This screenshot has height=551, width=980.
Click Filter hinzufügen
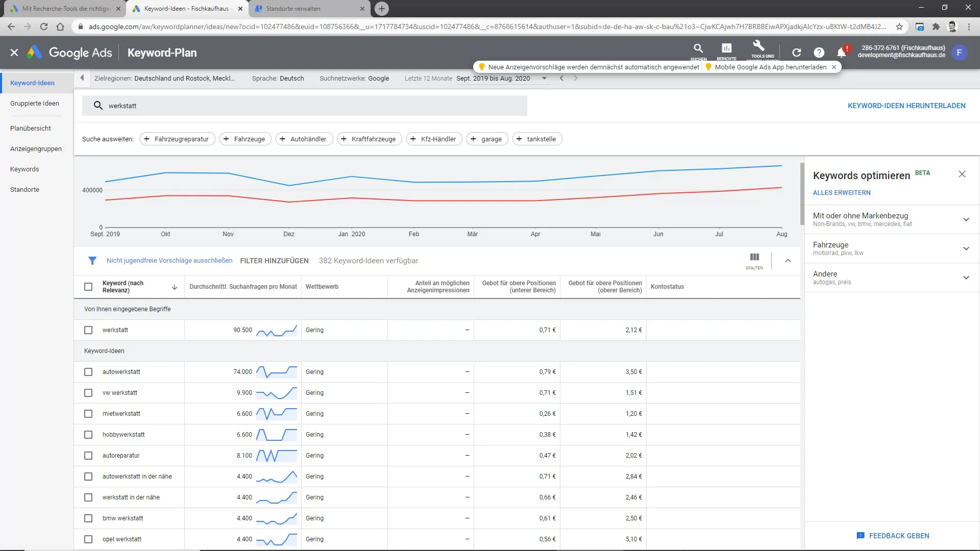274,261
